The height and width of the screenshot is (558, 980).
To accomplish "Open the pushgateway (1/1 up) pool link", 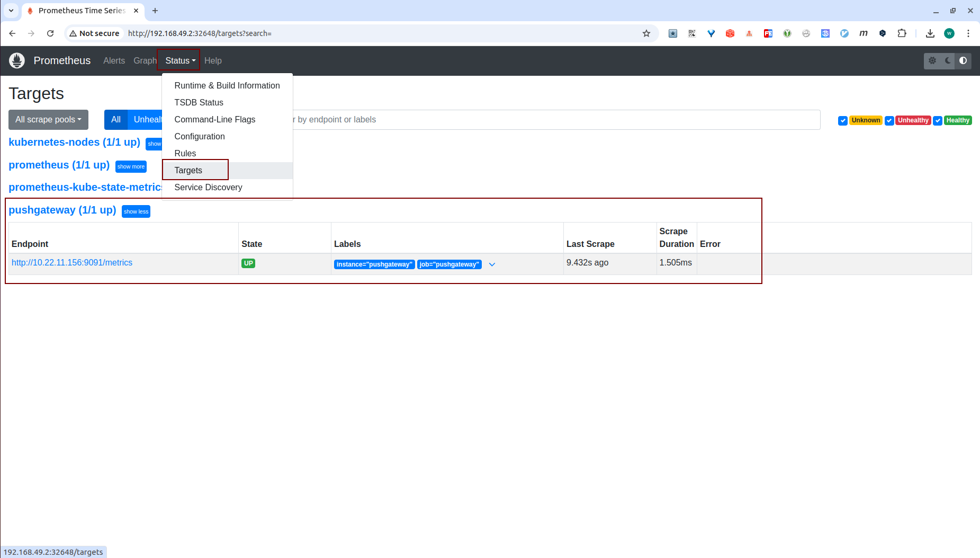I will point(62,210).
